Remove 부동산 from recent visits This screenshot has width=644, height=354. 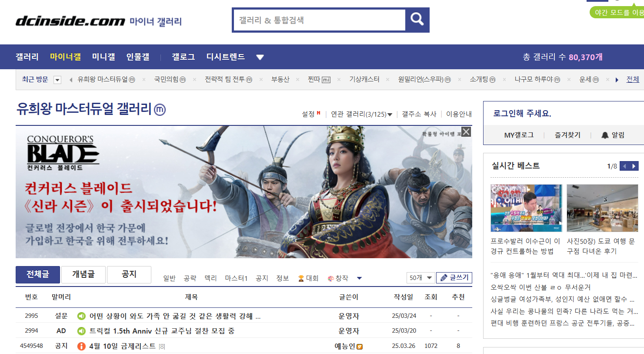point(297,80)
